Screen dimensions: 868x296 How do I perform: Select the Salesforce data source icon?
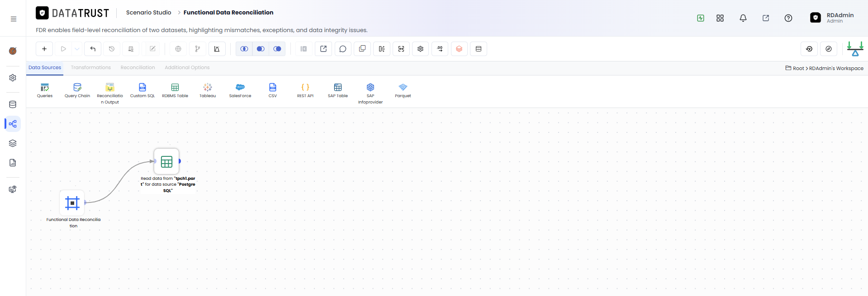pyautogui.click(x=240, y=90)
